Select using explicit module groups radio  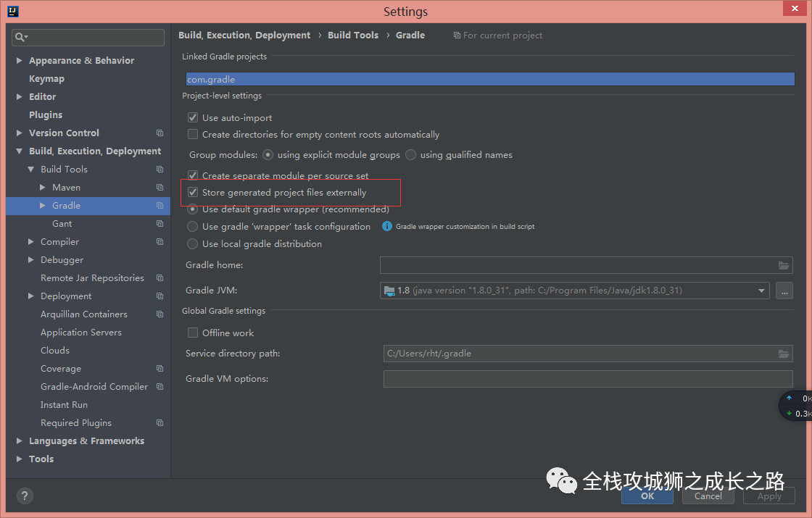pyautogui.click(x=268, y=154)
